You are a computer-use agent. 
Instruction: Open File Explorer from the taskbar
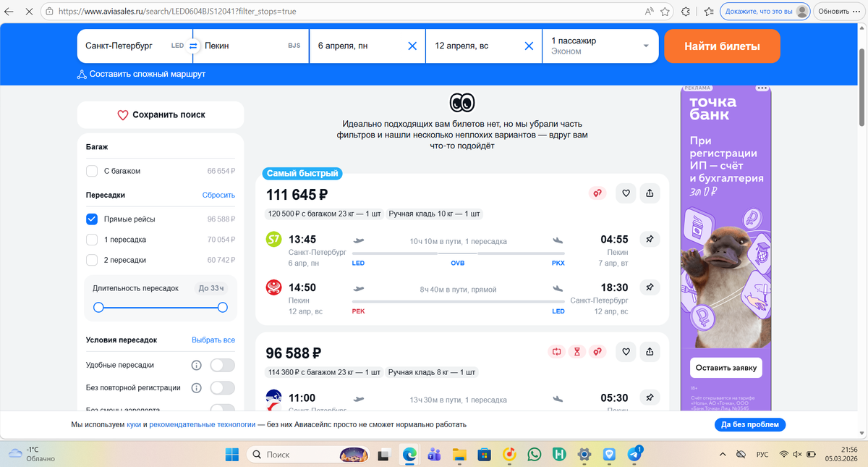459,454
